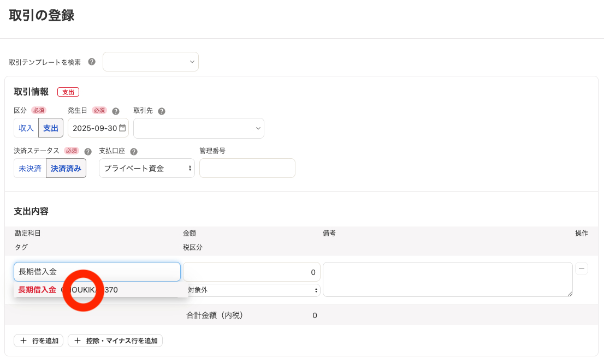Expand the 取引先 partner dropdown
604x364 pixels.
pyautogui.click(x=199, y=128)
